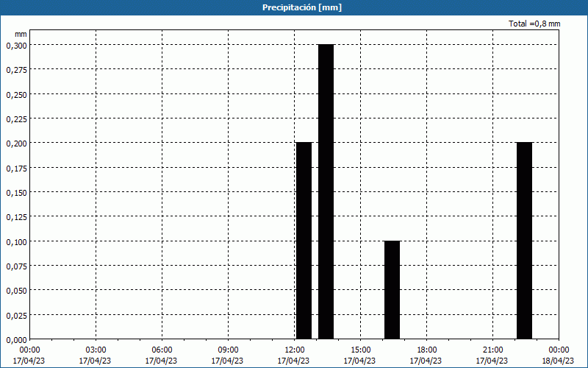This screenshot has width=588, height=368.
Task: Click the first bar just after 12:00
Action: click(x=304, y=241)
